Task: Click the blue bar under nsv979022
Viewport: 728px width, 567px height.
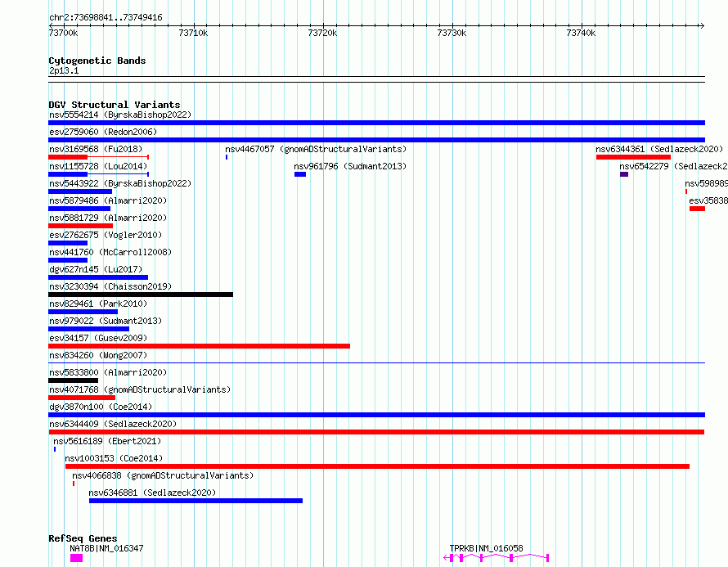Action: tap(88, 329)
